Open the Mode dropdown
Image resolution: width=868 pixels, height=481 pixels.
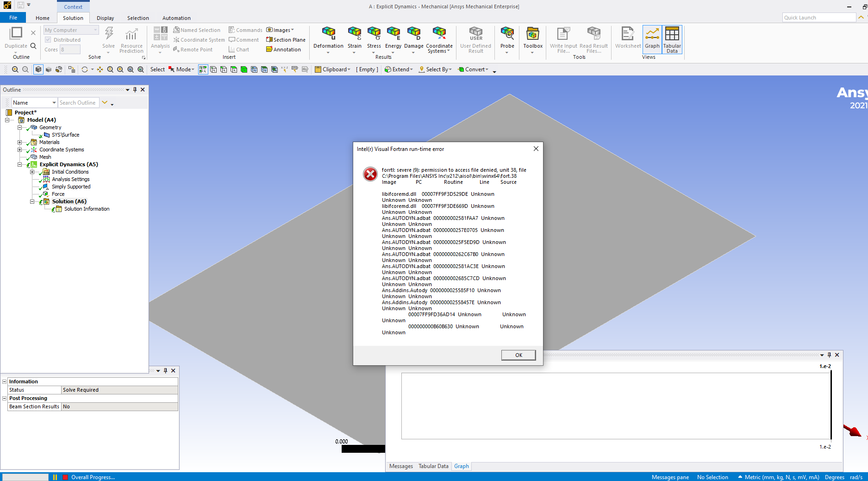coord(181,69)
